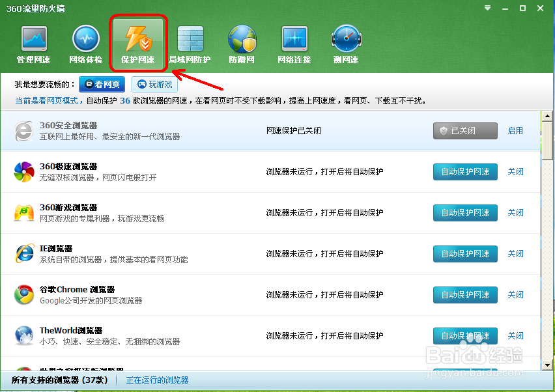The image size is (555, 392).
Task: Switch to 看网页 mode
Action: pyautogui.click(x=102, y=84)
